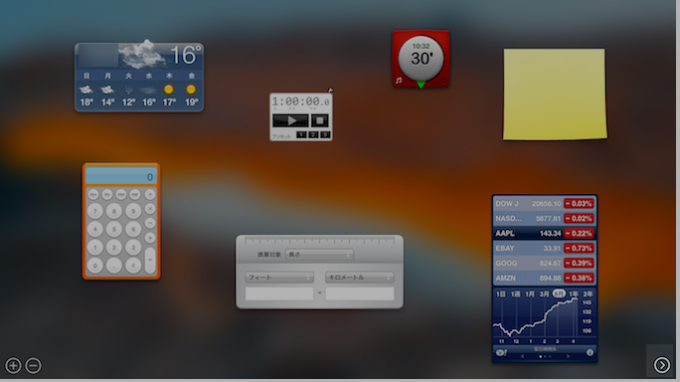Click calculator plus key
Image resolution: width=680 pixels, height=382 pixels.
pos(150,238)
